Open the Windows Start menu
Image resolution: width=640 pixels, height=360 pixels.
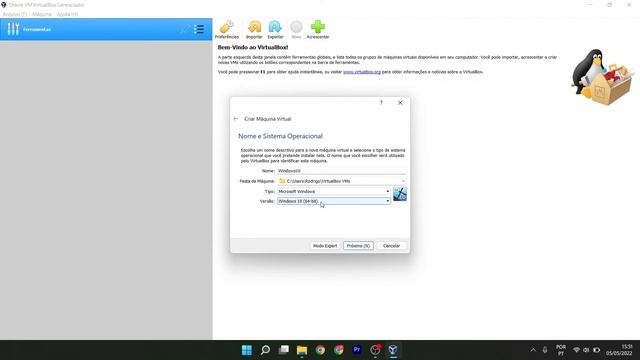247,350
